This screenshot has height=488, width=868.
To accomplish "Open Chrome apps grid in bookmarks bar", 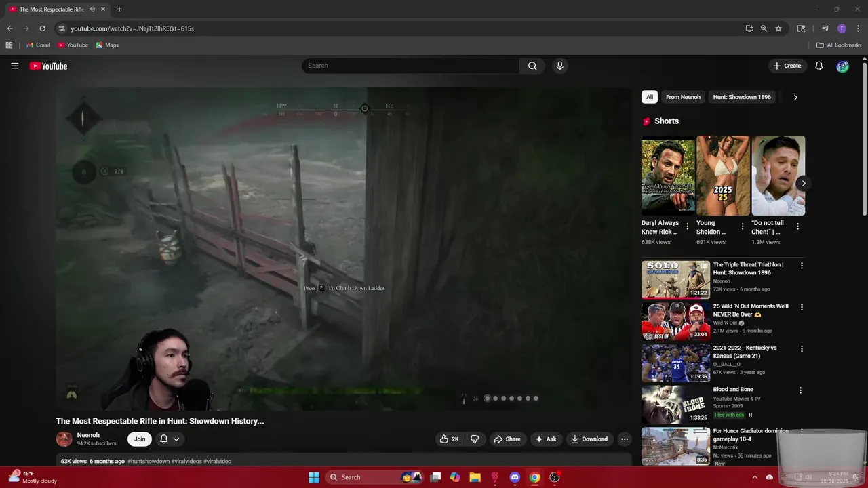I will (9, 45).
